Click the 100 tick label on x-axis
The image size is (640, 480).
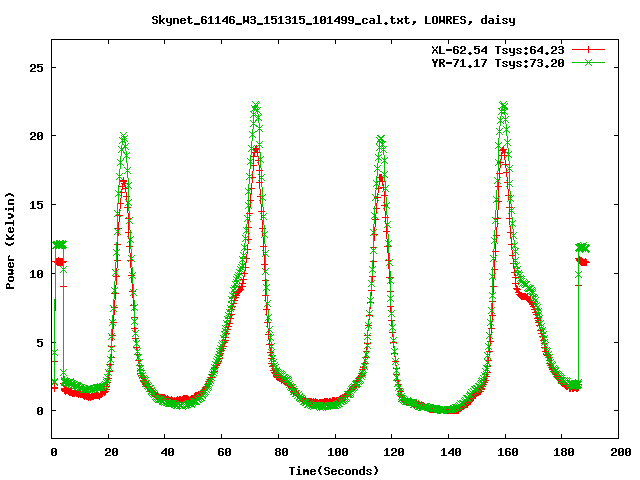(335, 452)
